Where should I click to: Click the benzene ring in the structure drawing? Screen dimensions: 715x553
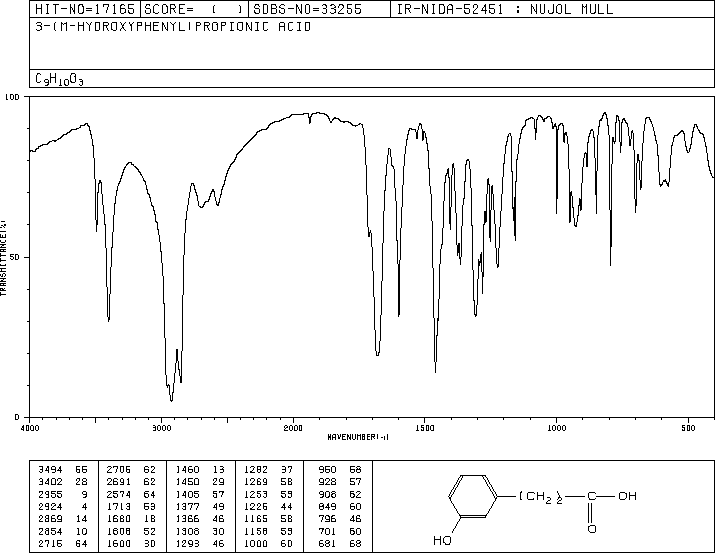click(473, 496)
